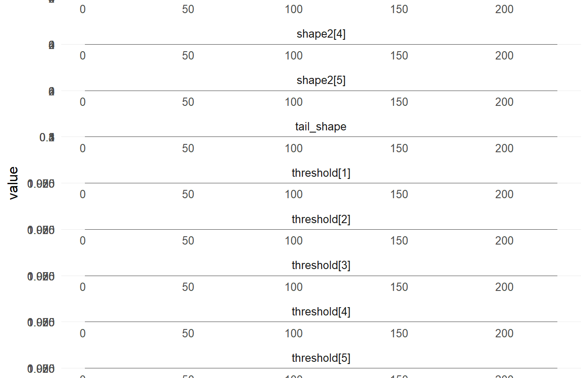Select the tail_shape panel heading
Viewport: 588px width, 378px height.
click(x=321, y=127)
